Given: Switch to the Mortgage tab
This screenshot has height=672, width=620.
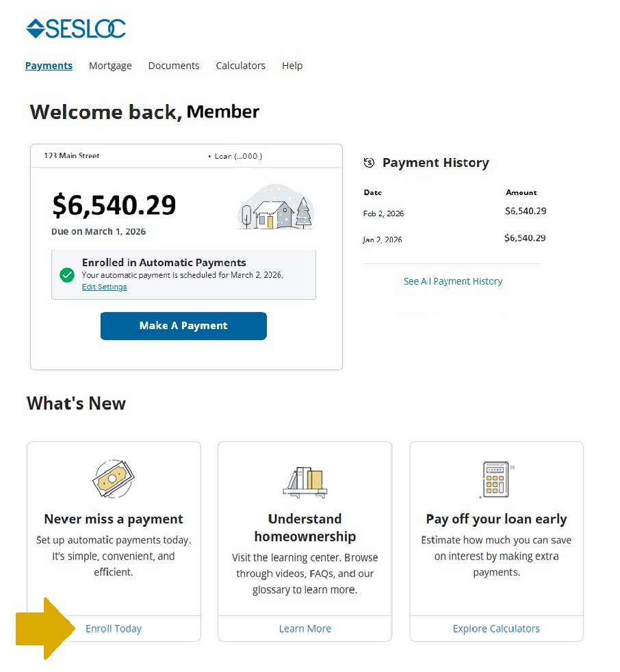Looking at the screenshot, I should [x=110, y=65].
